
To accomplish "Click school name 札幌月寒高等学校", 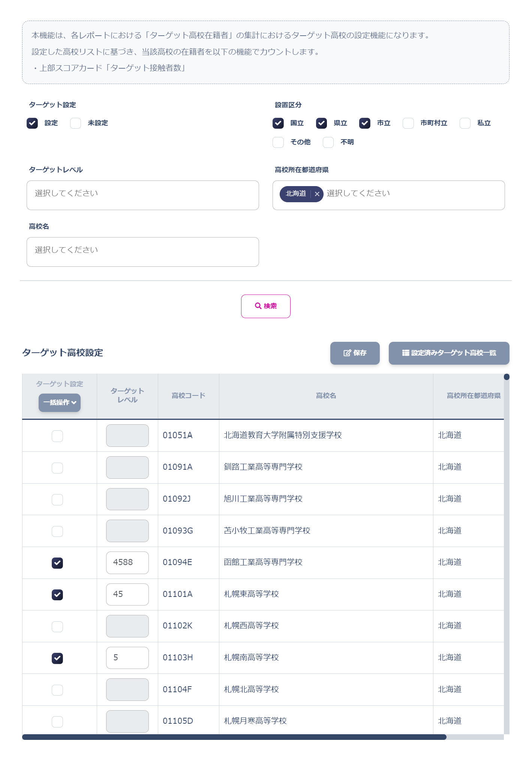I will coord(255,721).
